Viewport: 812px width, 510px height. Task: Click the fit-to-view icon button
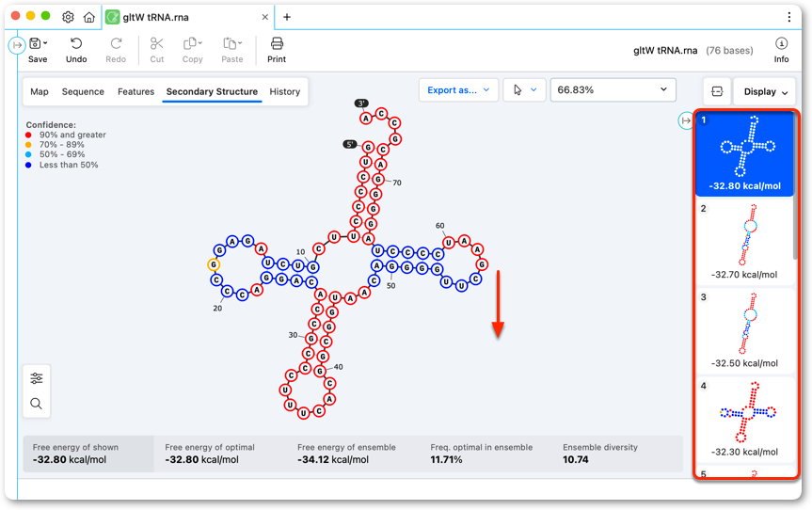[717, 91]
